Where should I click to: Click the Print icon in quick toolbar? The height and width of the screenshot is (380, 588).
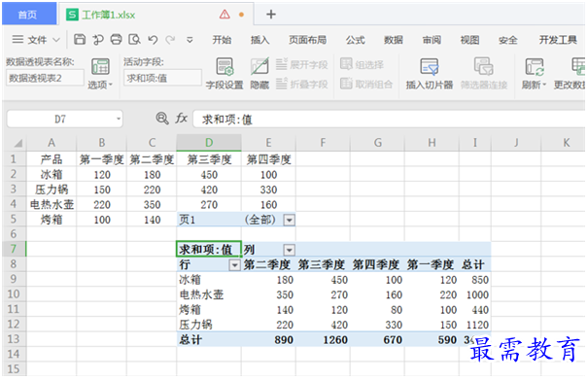[x=116, y=40]
